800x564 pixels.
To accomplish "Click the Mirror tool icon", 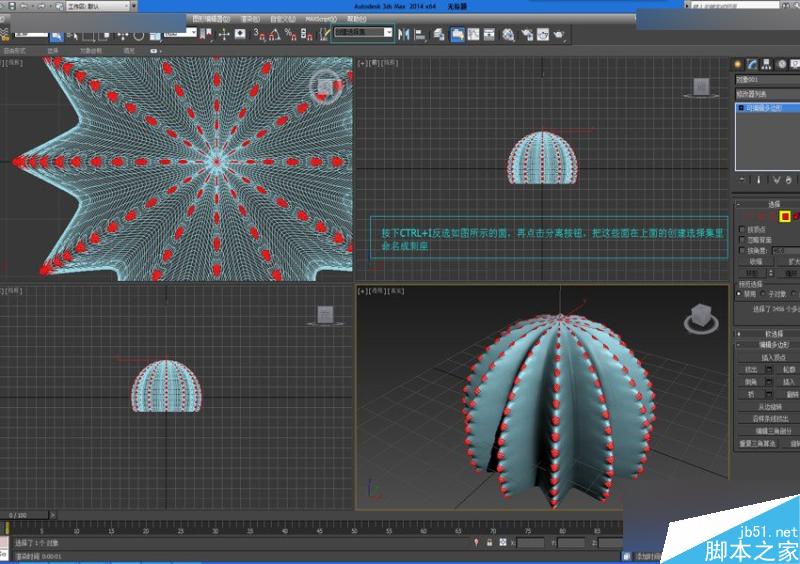I will tap(404, 34).
